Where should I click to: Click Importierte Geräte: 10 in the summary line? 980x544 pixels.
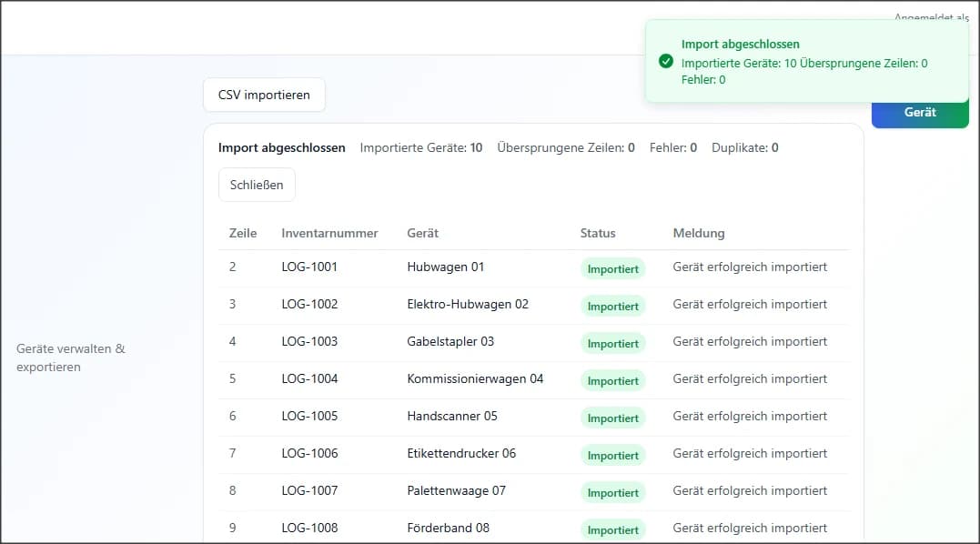tap(420, 148)
